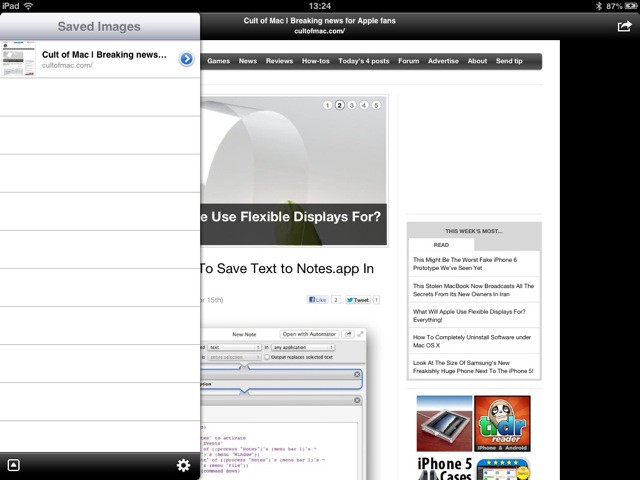Open Today's 4 posts in the nav bar
The height and width of the screenshot is (480, 640).
pyautogui.click(x=364, y=61)
